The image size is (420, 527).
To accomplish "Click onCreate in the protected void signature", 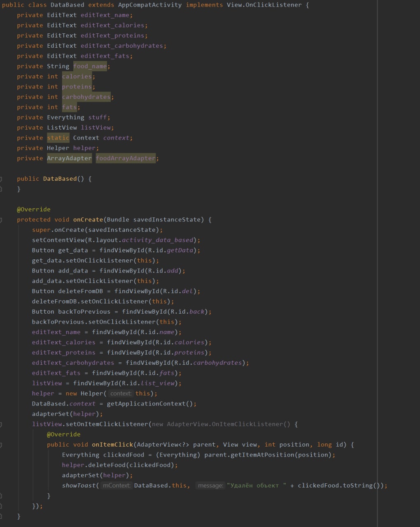I will point(88,220).
